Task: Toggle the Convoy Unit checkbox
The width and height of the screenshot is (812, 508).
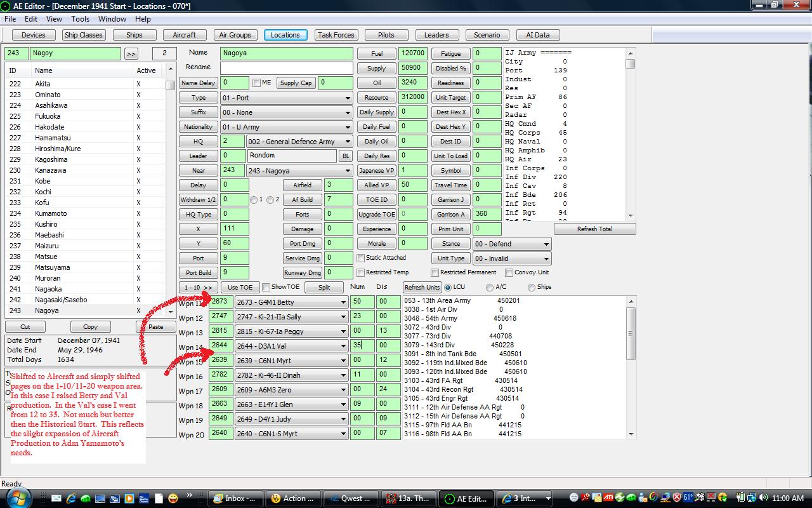Action: [509, 272]
